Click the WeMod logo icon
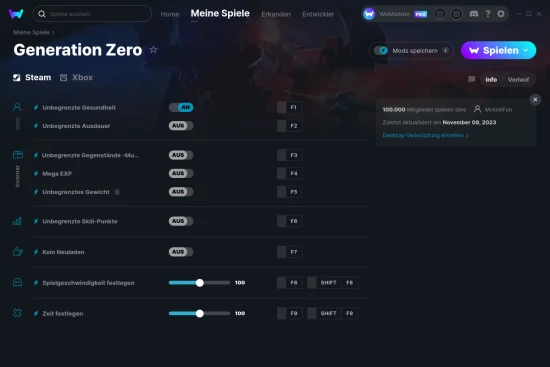550x367 pixels. [16, 14]
